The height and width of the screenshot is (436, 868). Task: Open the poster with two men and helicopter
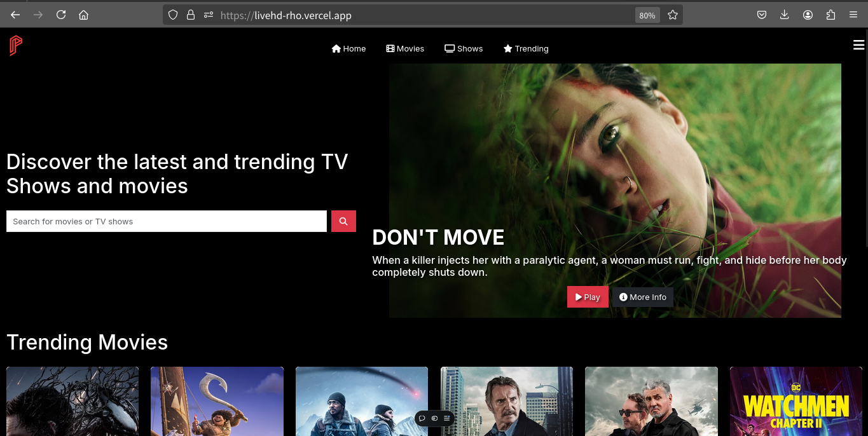(651, 401)
